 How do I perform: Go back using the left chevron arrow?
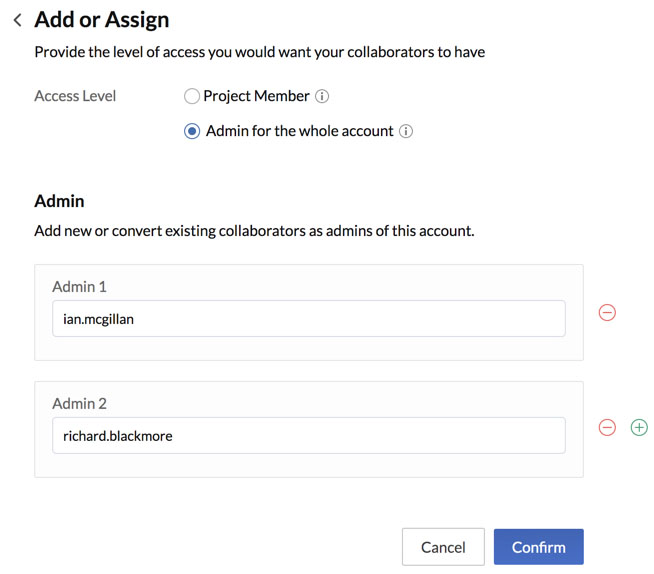pyautogui.click(x=18, y=20)
